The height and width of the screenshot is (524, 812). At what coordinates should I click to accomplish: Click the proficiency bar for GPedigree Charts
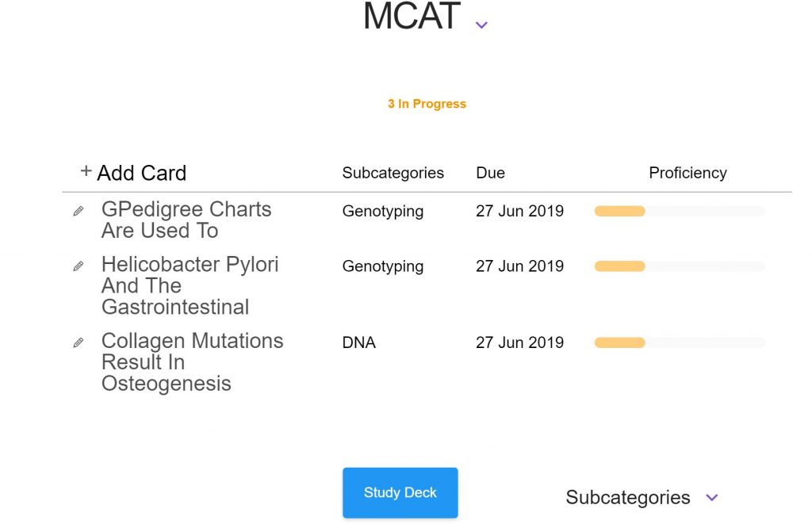(680, 211)
